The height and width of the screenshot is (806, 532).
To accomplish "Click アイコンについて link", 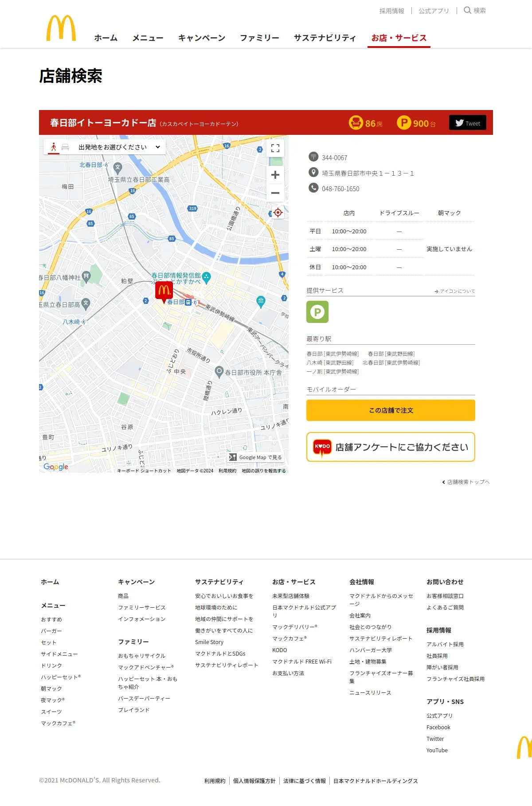I will pos(455,291).
